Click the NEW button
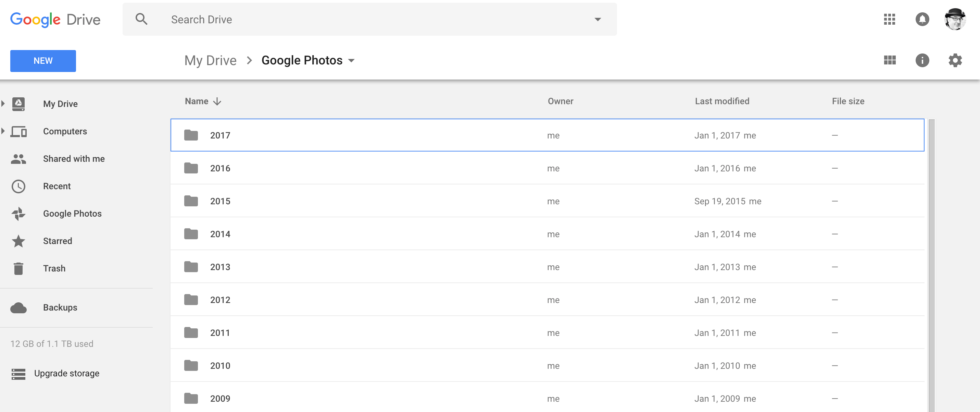The height and width of the screenshot is (412, 980). click(x=43, y=61)
